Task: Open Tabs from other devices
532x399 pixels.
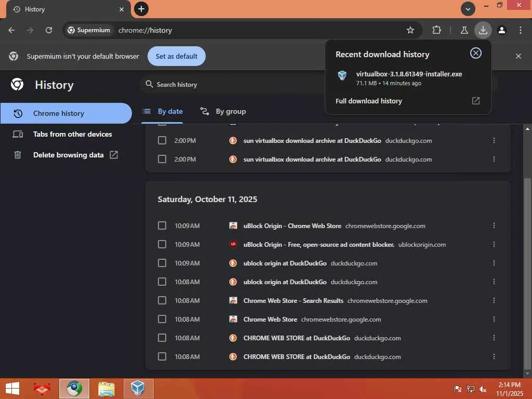Action: point(66,134)
